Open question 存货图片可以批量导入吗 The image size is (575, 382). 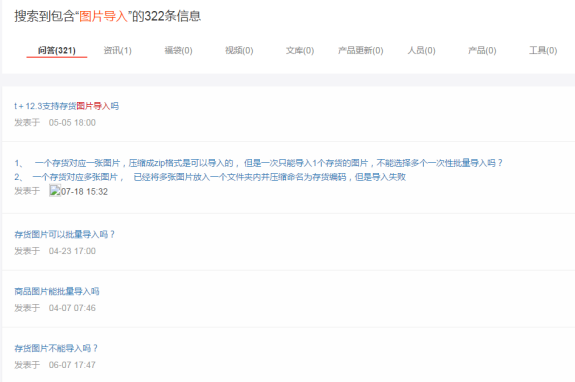[65, 234]
